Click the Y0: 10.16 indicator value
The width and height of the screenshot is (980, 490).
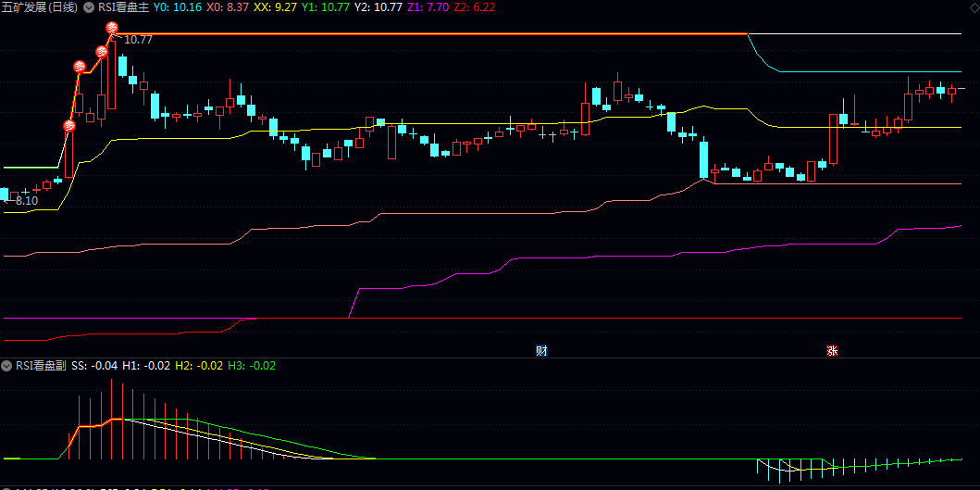pos(177,7)
